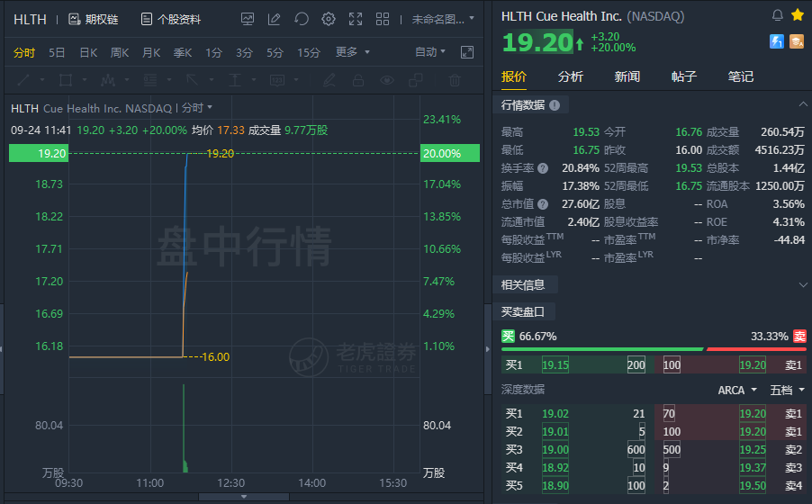Collapse the right panel via side arrow
812x504 pixels.
[487, 349]
